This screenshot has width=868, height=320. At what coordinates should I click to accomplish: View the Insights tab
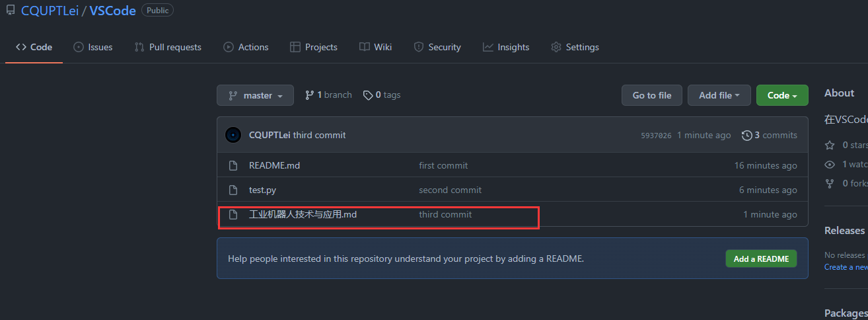pyautogui.click(x=506, y=47)
